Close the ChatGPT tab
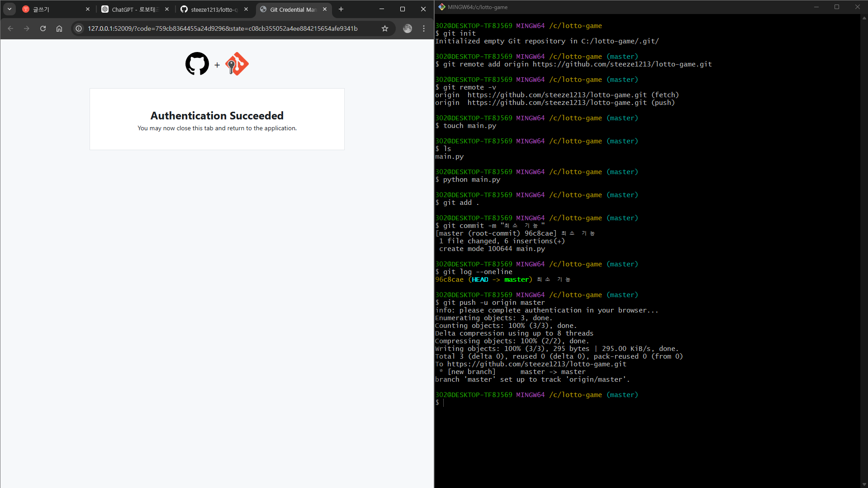This screenshot has width=868, height=488. tap(167, 9)
